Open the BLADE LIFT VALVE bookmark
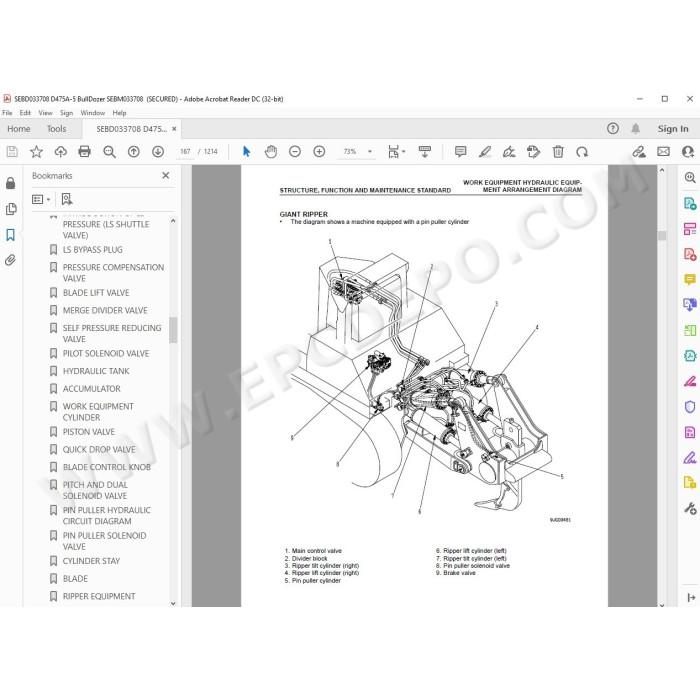Image resolution: width=700 pixels, height=700 pixels. [96, 293]
